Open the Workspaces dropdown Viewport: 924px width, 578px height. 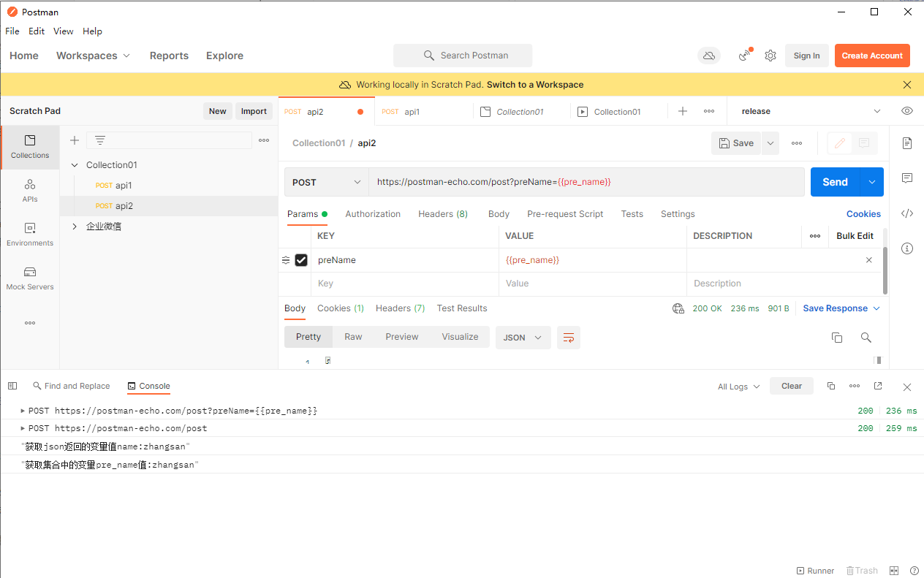tap(93, 56)
